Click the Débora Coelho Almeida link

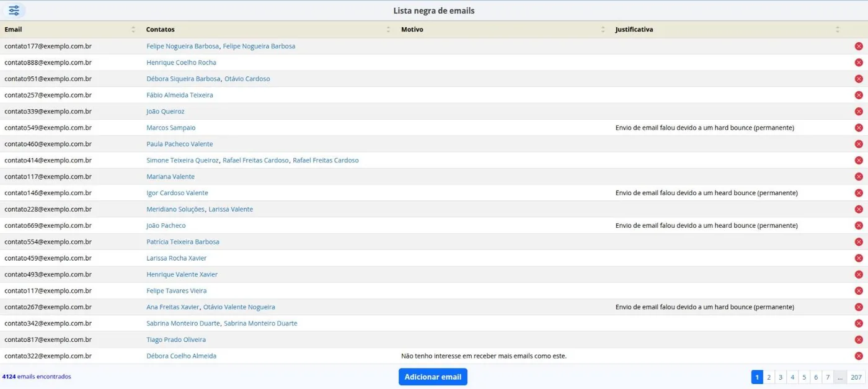tap(182, 356)
